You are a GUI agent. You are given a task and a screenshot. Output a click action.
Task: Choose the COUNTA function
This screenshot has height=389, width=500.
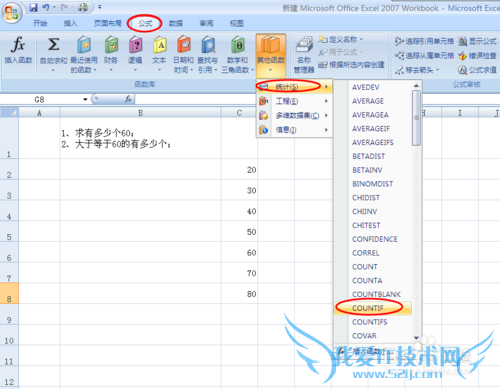pos(367,281)
